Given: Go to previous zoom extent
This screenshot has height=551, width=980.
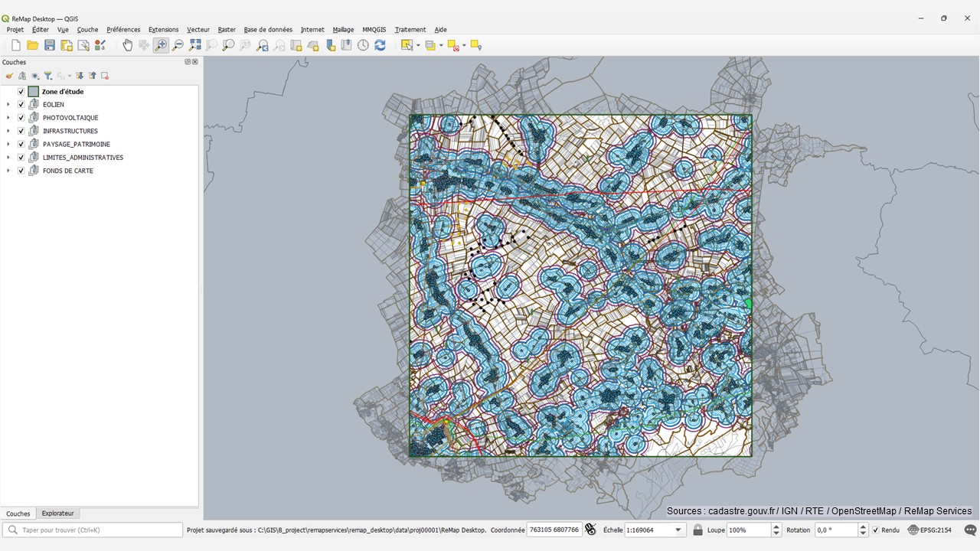Looking at the screenshot, I should pyautogui.click(x=263, y=46).
